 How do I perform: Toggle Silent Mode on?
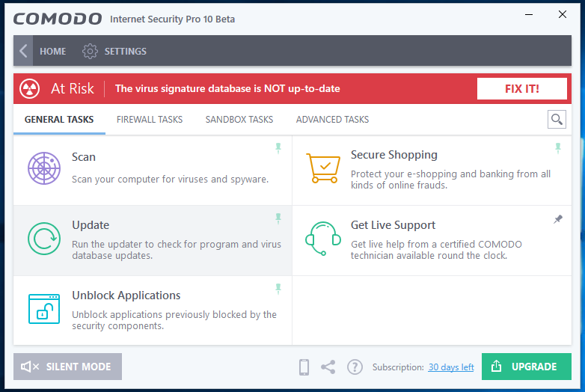[67, 367]
